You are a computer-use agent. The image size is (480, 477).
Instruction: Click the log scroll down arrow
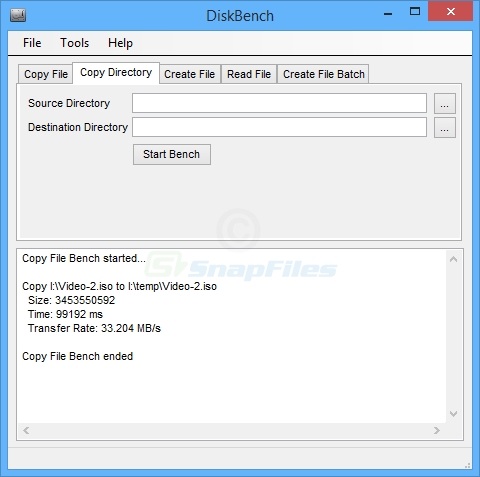(x=453, y=414)
